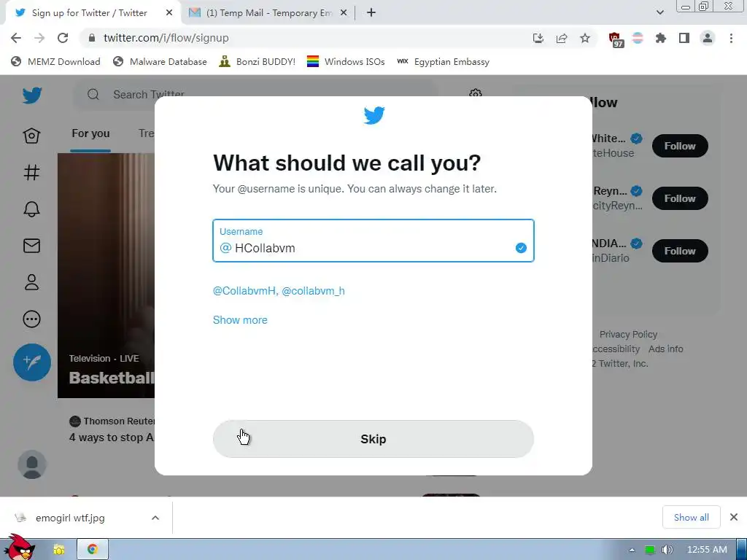
Task: Choose suggested username @CollabvmH
Action: tap(244, 291)
